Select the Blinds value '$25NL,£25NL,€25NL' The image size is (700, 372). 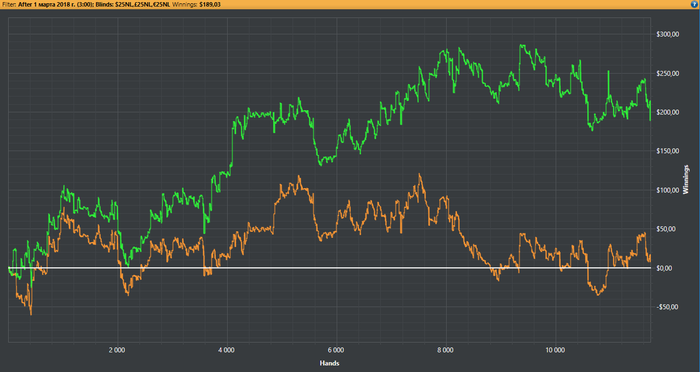coord(141,4)
